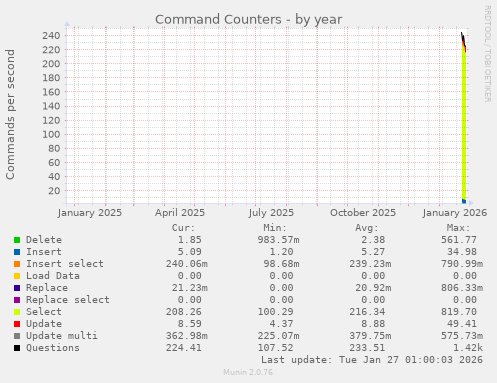
Task: Click the orange Insert select legend swatch
Action: [x=17, y=264]
